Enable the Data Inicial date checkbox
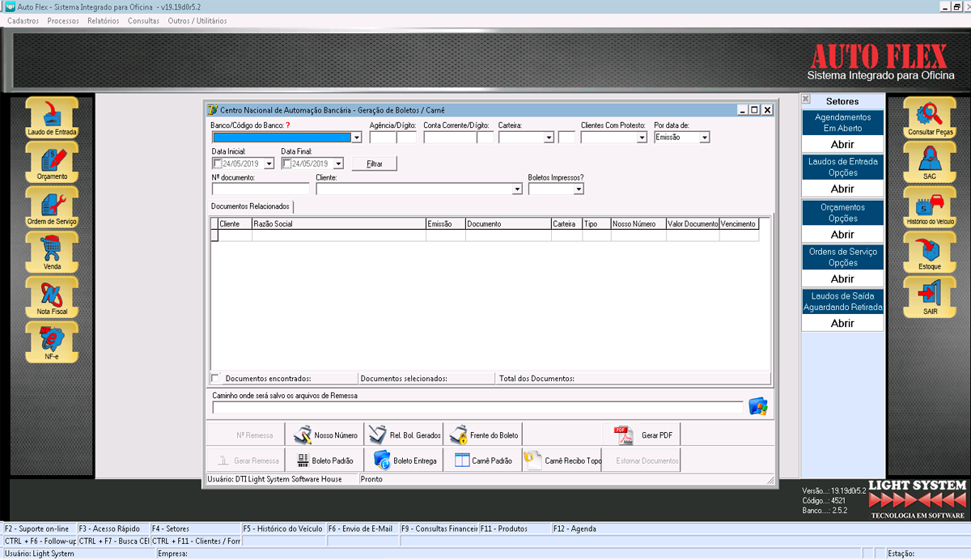The width and height of the screenshot is (971, 560). coord(218,163)
